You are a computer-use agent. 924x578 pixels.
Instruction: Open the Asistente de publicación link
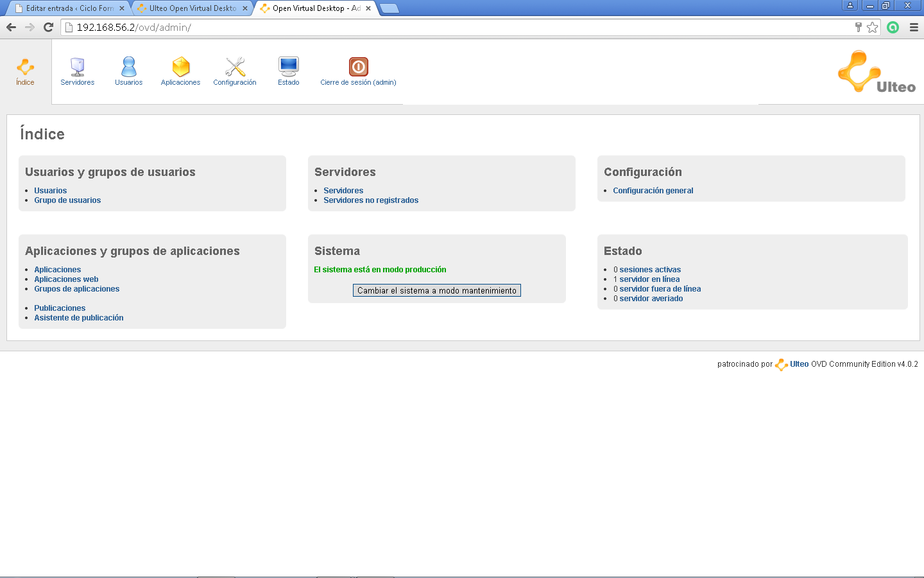coord(78,318)
